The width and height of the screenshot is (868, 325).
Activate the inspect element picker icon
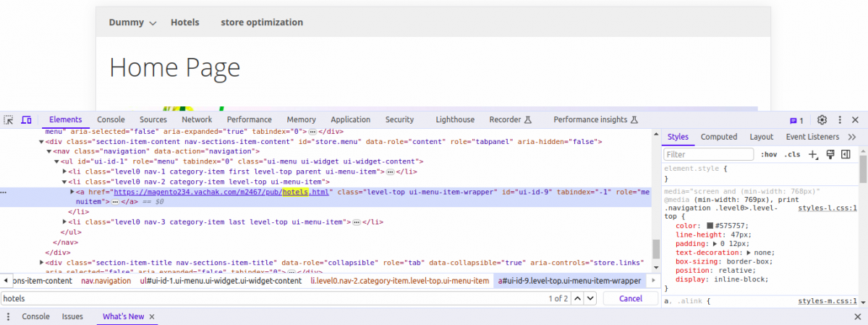(9, 120)
